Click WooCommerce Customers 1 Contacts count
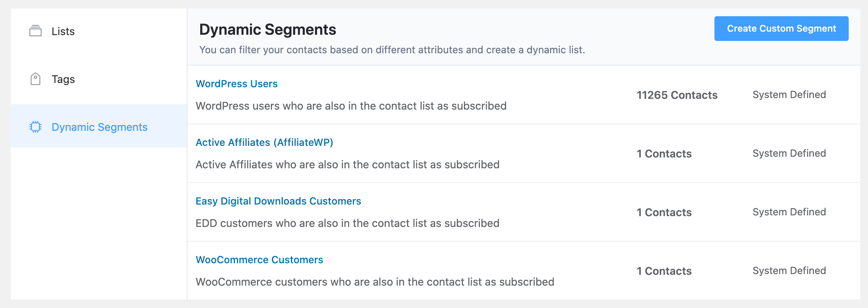Image resolution: width=868 pixels, height=308 pixels. [x=664, y=271]
